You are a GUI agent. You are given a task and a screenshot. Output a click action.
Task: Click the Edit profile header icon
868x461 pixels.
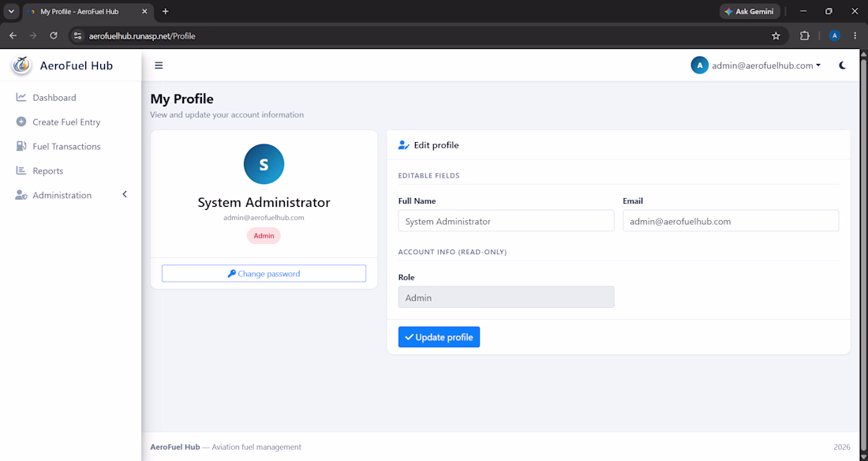click(x=403, y=145)
